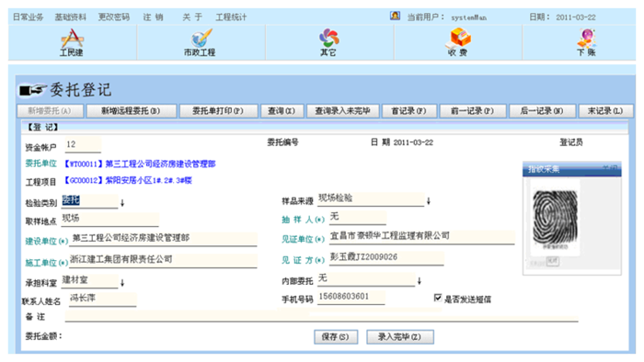Open the 收费 boxes icon
The height and width of the screenshot is (362, 644).
pyautogui.click(x=458, y=38)
